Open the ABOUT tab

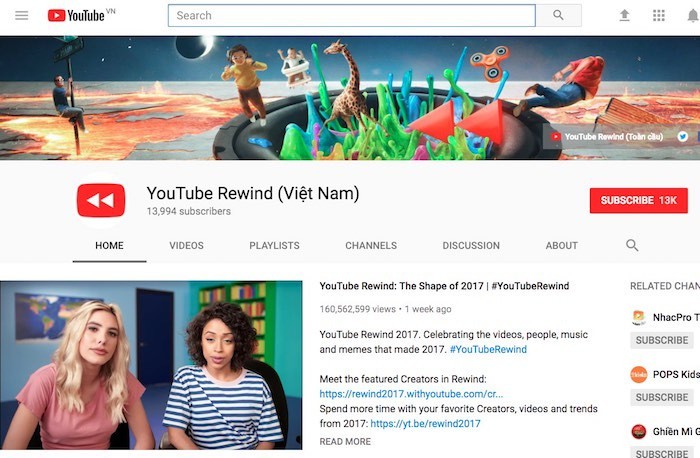click(562, 246)
